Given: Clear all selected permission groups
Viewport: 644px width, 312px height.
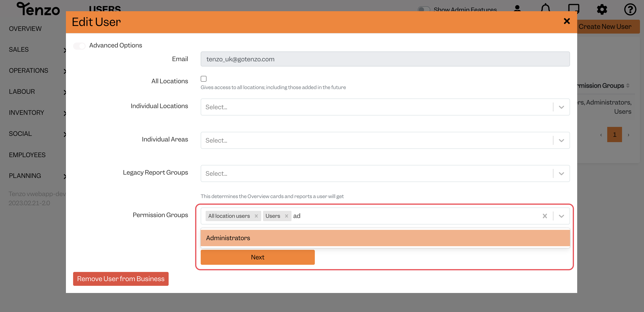Looking at the screenshot, I should tap(545, 216).
